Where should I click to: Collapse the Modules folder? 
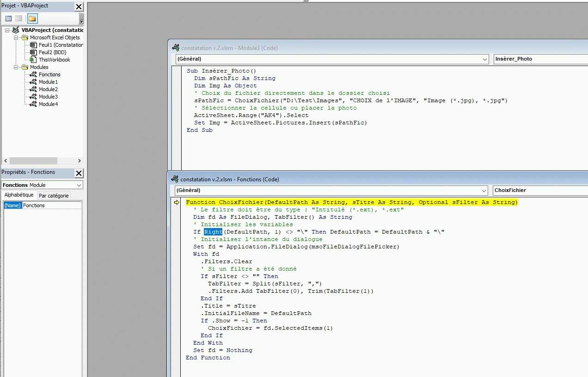pyautogui.click(x=15, y=67)
